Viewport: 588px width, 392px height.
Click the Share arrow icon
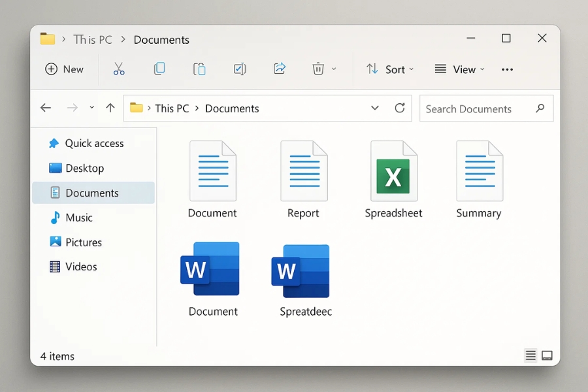(280, 69)
